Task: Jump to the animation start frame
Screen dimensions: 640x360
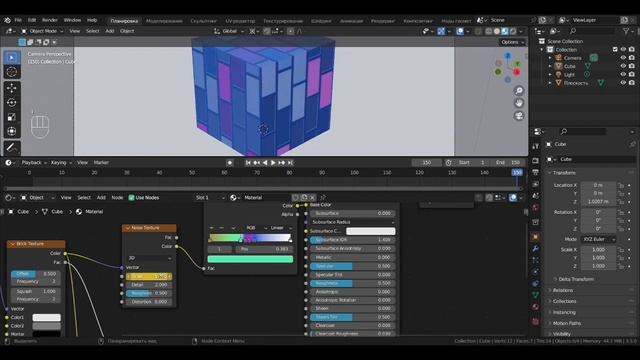Action: (x=248, y=162)
